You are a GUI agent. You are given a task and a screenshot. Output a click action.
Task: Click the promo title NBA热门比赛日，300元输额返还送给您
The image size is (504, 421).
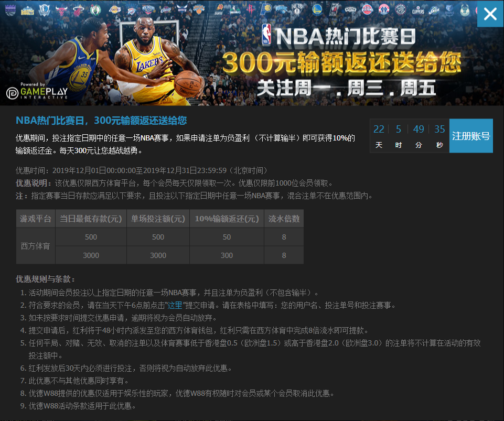[x=101, y=121]
